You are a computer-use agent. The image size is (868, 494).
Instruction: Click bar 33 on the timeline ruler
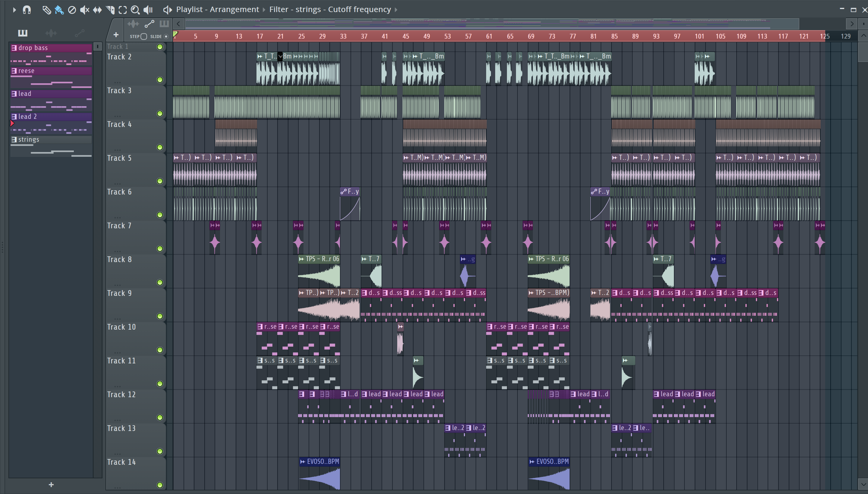(x=343, y=36)
